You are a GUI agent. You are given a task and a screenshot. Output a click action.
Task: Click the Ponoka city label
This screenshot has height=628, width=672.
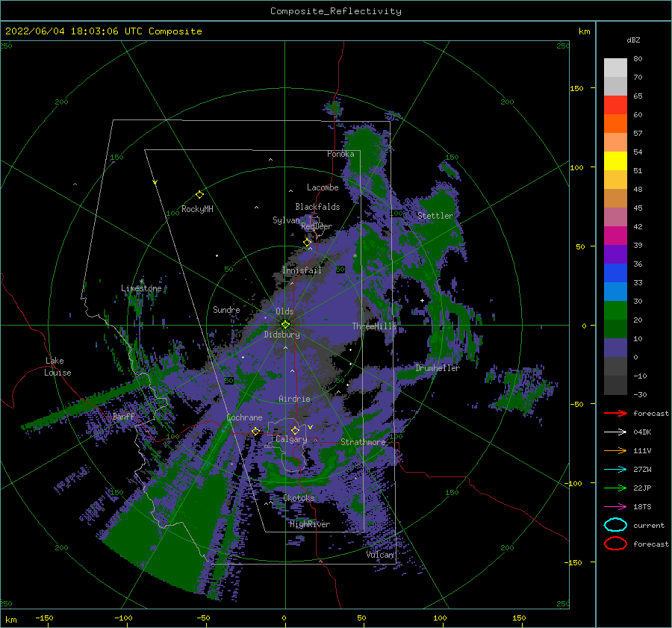pos(340,154)
